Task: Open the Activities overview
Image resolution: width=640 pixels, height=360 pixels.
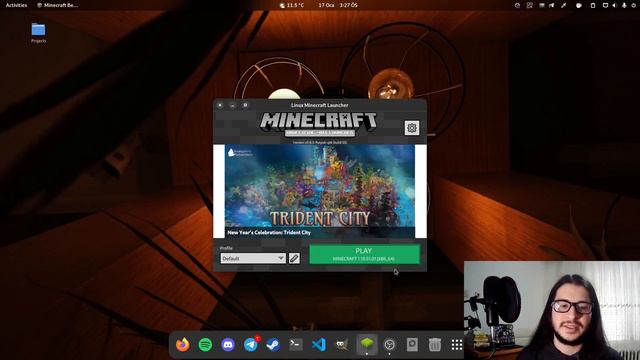Action: point(16,5)
